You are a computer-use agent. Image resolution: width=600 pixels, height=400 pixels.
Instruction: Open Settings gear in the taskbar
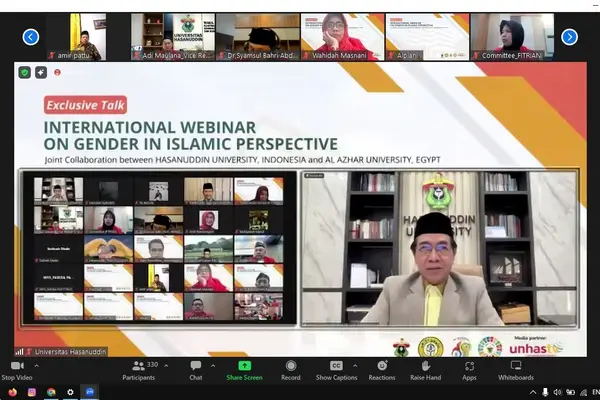pyautogui.click(x=70, y=392)
